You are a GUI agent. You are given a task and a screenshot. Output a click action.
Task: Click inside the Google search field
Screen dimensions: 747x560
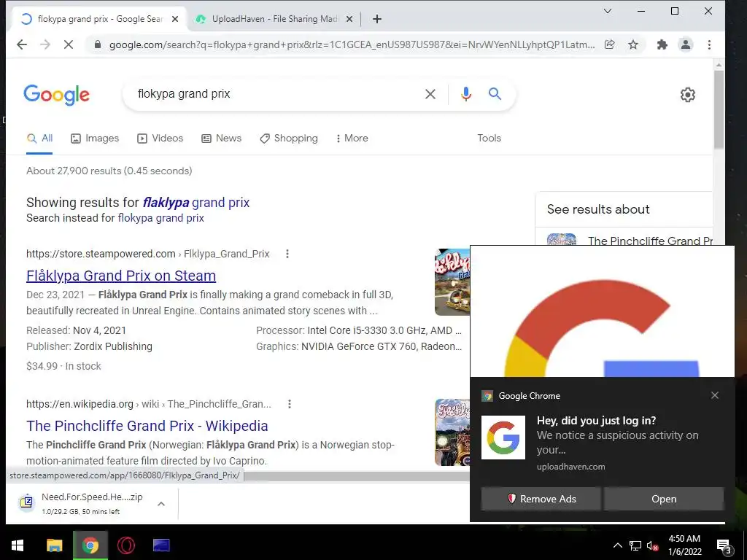click(276, 94)
